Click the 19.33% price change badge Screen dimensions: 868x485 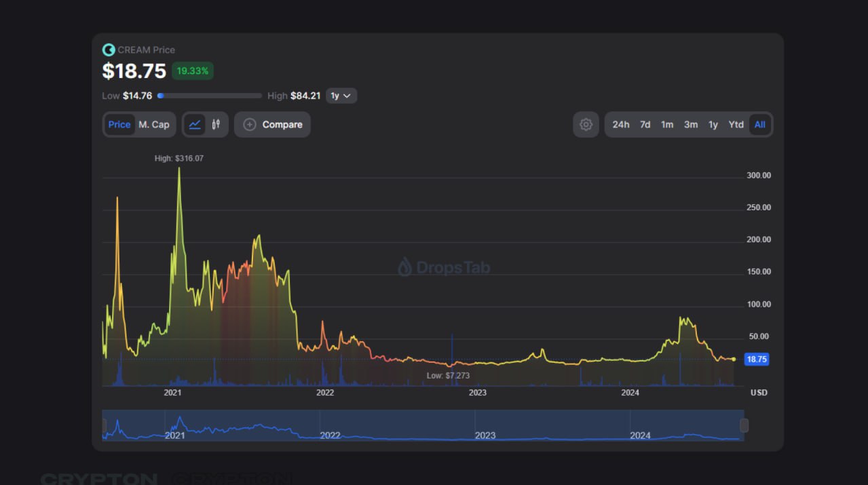pyautogui.click(x=193, y=71)
